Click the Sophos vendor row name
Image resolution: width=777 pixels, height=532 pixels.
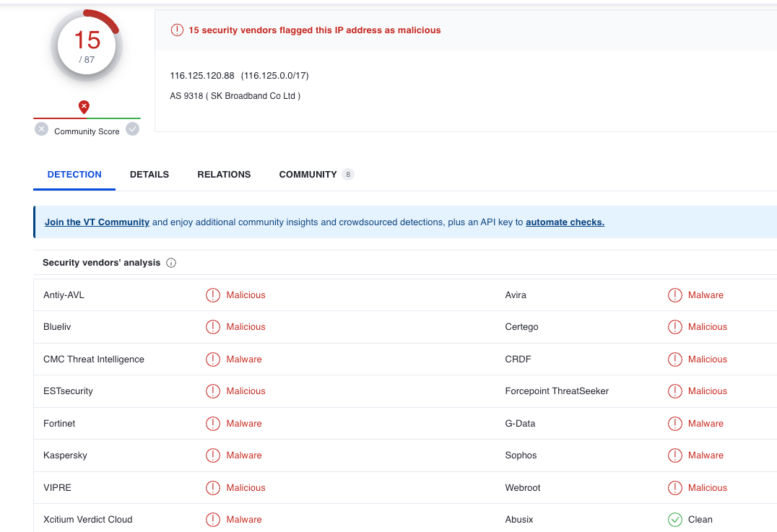click(521, 455)
